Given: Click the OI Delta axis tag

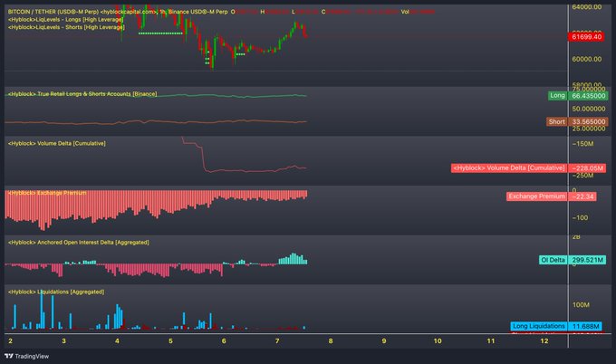Looking at the screenshot, I should [x=553, y=260].
